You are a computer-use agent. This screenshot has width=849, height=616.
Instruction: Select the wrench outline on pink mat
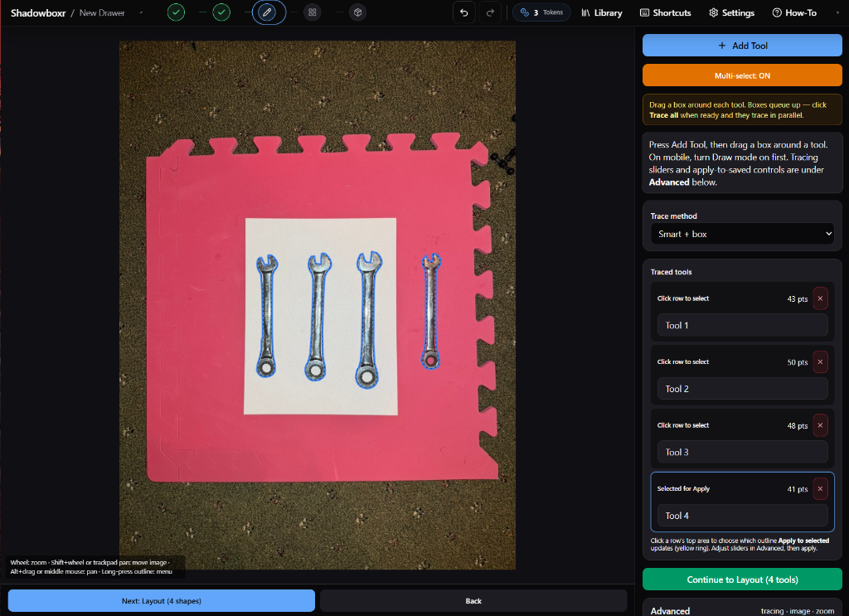[x=431, y=312]
